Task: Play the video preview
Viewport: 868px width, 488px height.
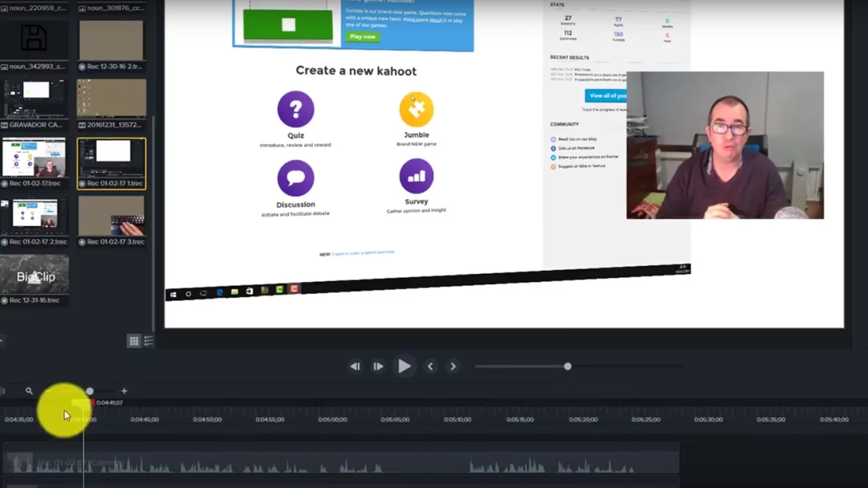Action: click(x=404, y=366)
